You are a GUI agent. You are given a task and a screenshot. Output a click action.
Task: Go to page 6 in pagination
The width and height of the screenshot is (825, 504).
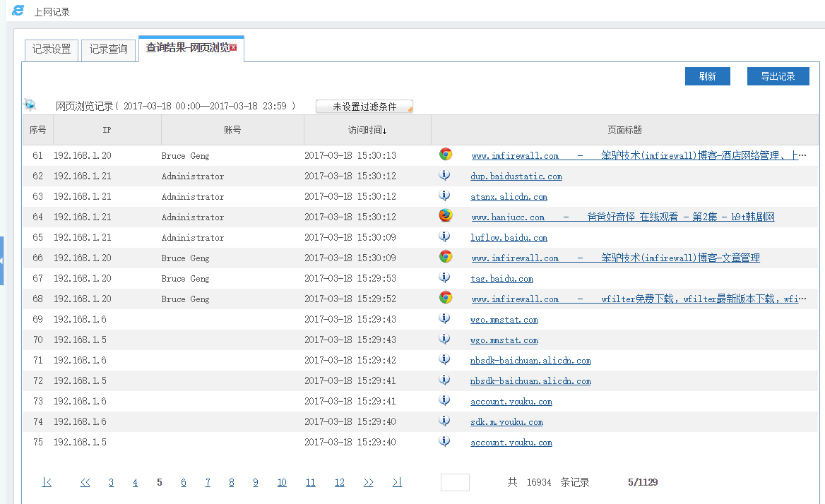click(x=184, y=483)
